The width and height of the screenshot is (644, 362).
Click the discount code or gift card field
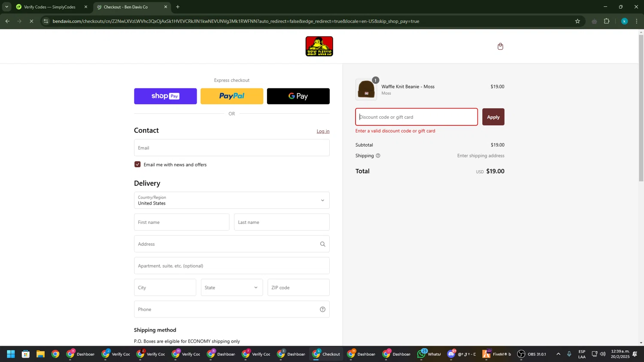tap(416, 117)
